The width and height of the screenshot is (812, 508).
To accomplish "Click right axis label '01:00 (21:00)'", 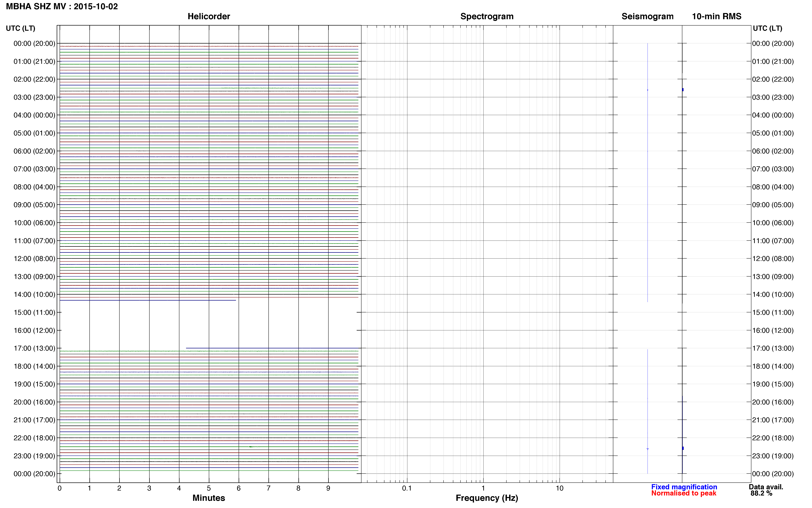I will click(x=773, y=62).
